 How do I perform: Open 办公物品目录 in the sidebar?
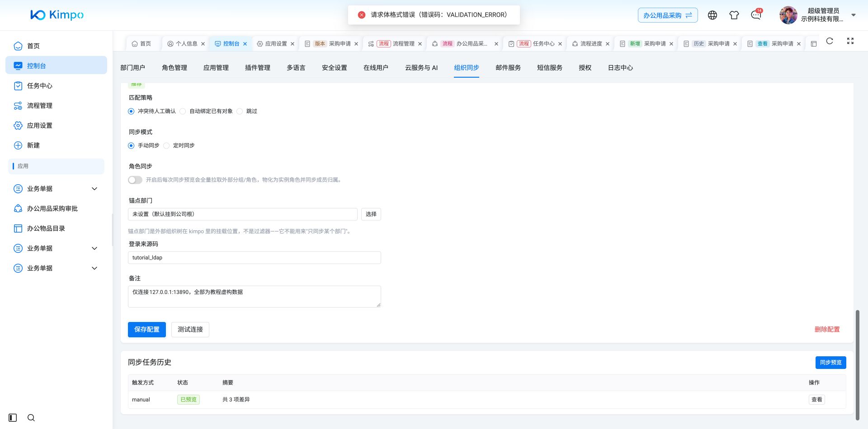tap(56, 228)
